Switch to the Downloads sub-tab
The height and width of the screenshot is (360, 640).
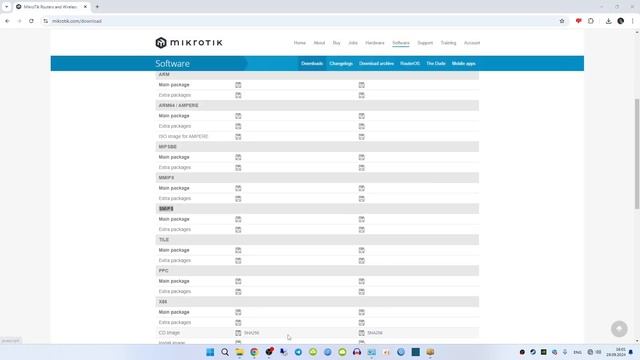312,64
